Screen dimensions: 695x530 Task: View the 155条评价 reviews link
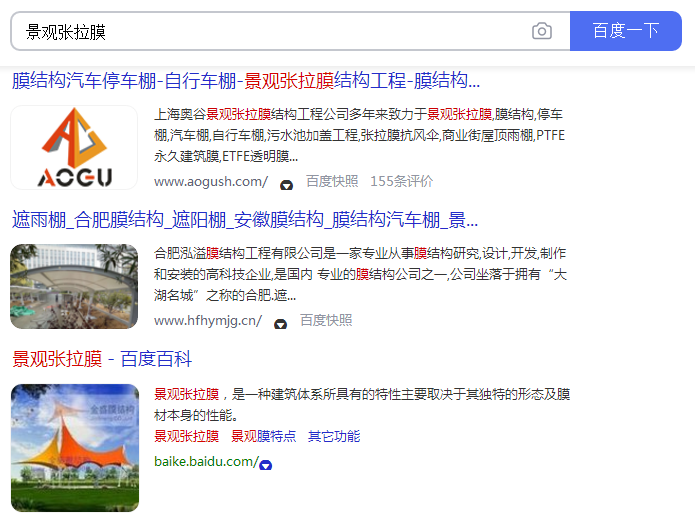point(402,181)
